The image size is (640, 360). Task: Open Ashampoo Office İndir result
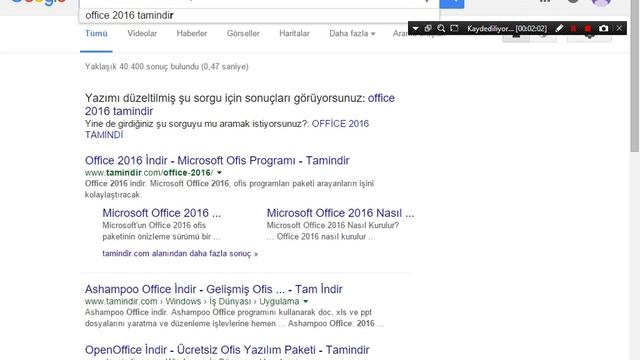[x=213, y=289]
